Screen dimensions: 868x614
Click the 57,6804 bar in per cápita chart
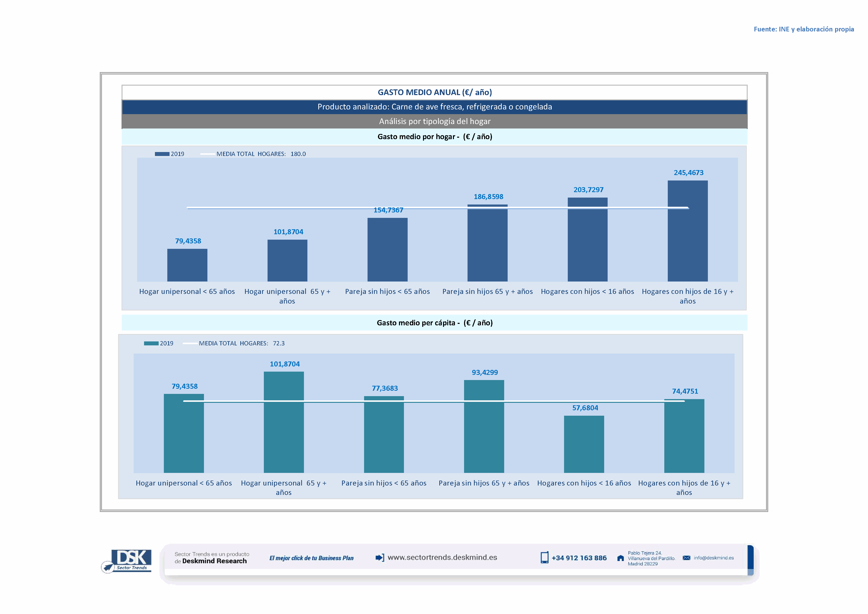584,444
